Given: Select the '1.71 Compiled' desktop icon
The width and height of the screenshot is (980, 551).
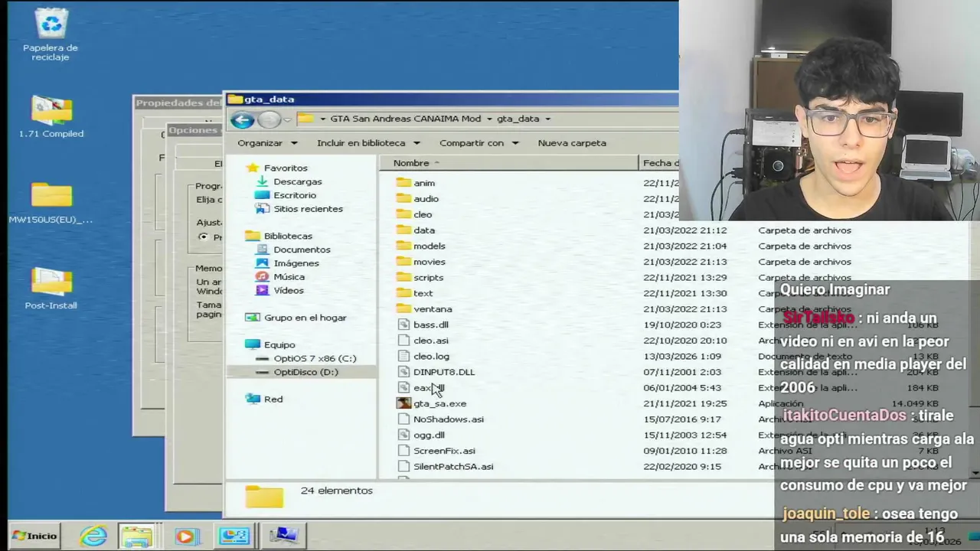Looking at the screenshot, I should coord(51,117).
